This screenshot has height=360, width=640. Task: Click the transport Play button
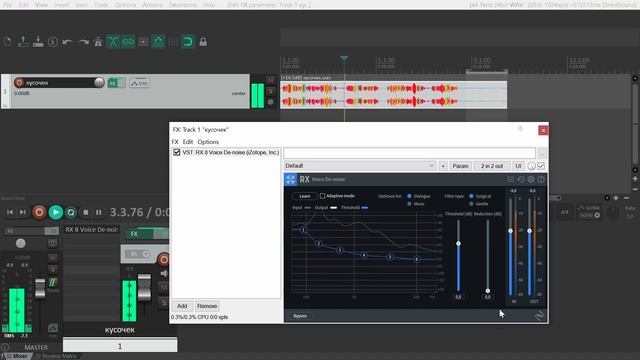coord(56,212)
